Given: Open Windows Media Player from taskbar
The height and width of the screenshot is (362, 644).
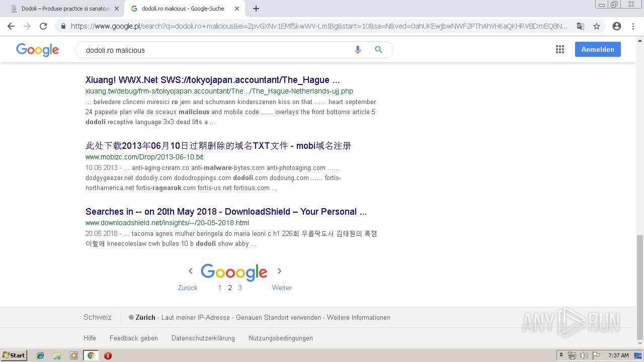Looking at the screenshot, I should tap(74, 355).
